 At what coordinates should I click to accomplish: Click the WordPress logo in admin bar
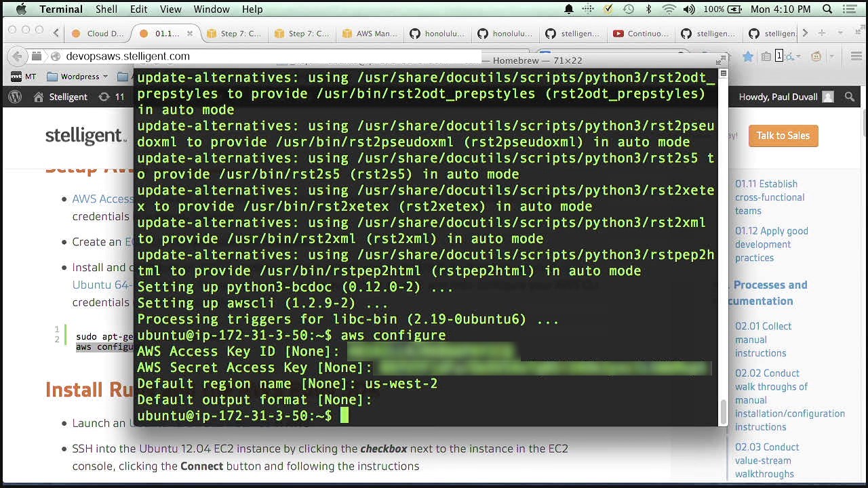(x=15, y=97)
